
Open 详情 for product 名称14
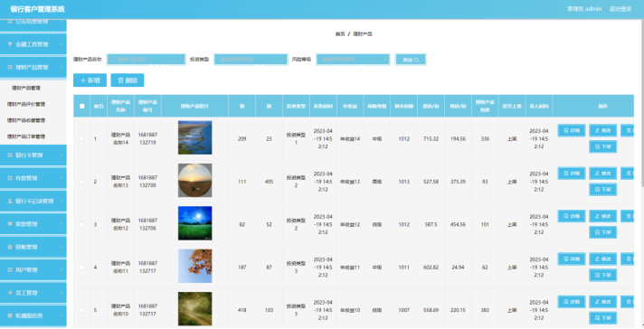pos(572,130)
